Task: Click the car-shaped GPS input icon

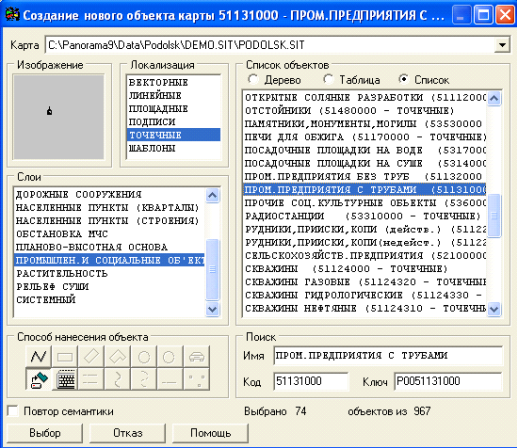Action: [197, 357]
